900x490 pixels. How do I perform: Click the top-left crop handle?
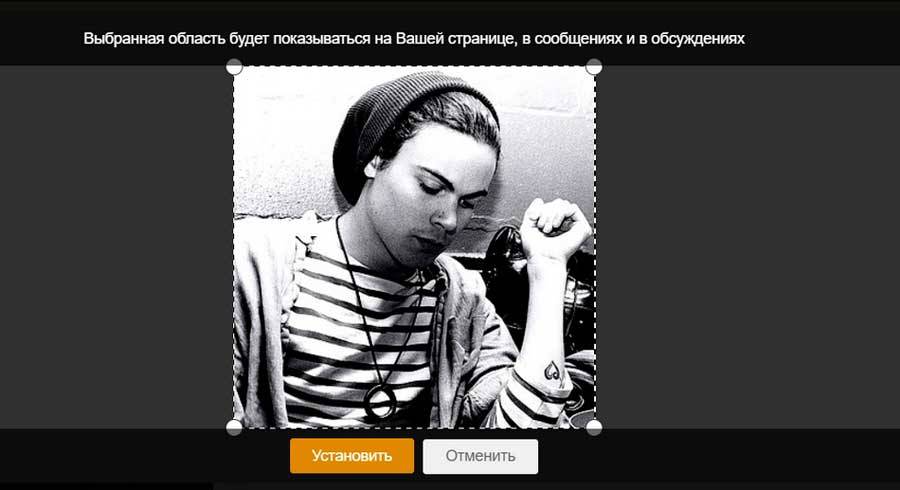point(234,67)
